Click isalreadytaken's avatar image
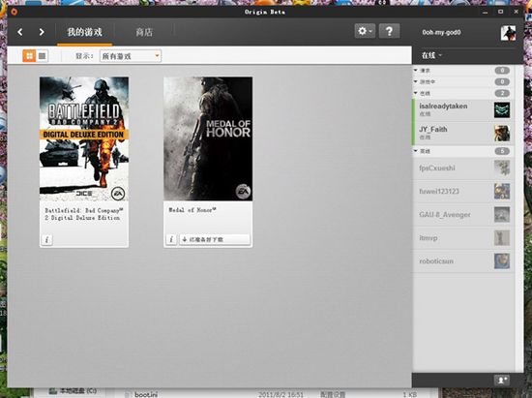This screenshot has width=532, height=398. [x=502, y=109]
